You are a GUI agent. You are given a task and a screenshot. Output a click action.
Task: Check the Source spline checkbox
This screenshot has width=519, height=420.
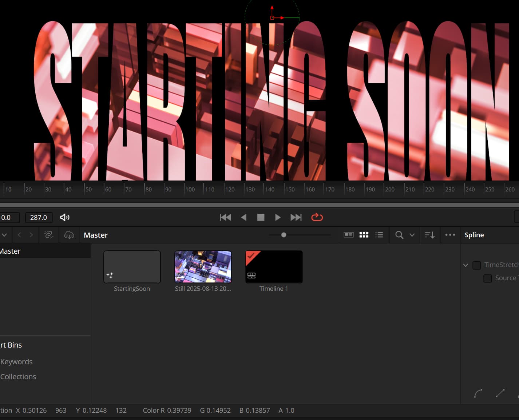(487, 278)
